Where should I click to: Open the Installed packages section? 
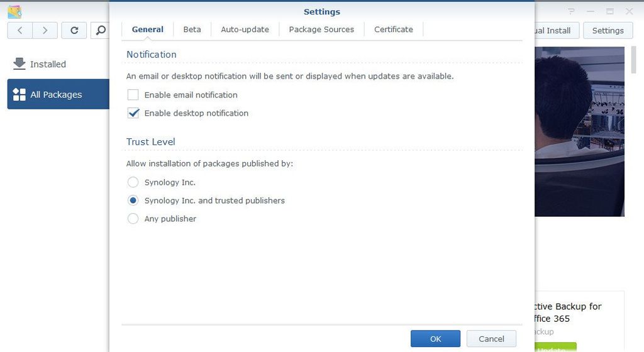click(47, 64)
